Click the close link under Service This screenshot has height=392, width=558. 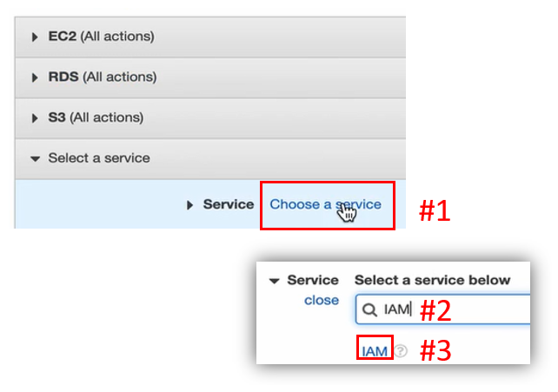pyautogui.click(x=322, y=300)
